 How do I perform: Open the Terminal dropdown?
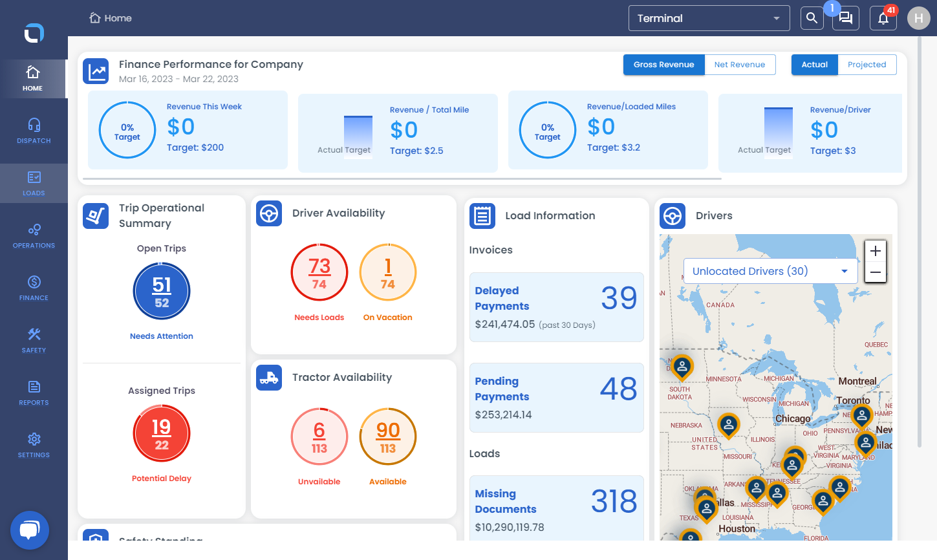coord(709,18)
